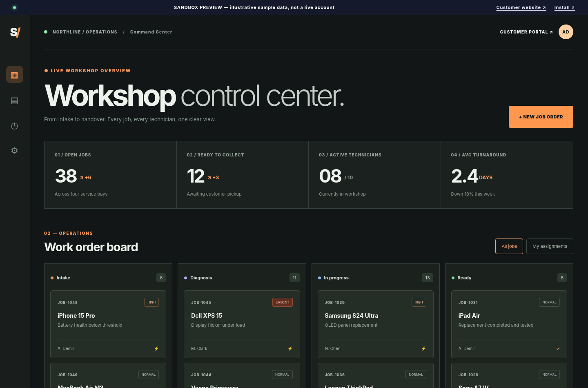Open the Customer Portal link
Image resolution: width=588 pixels, height=388 pixels.
[x=526, y=32]
